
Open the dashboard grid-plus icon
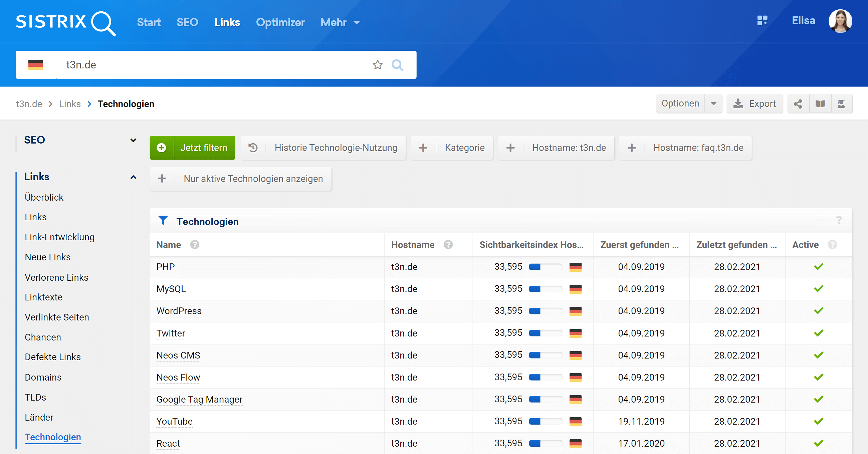pyautogui.click(x=762, y=21)
